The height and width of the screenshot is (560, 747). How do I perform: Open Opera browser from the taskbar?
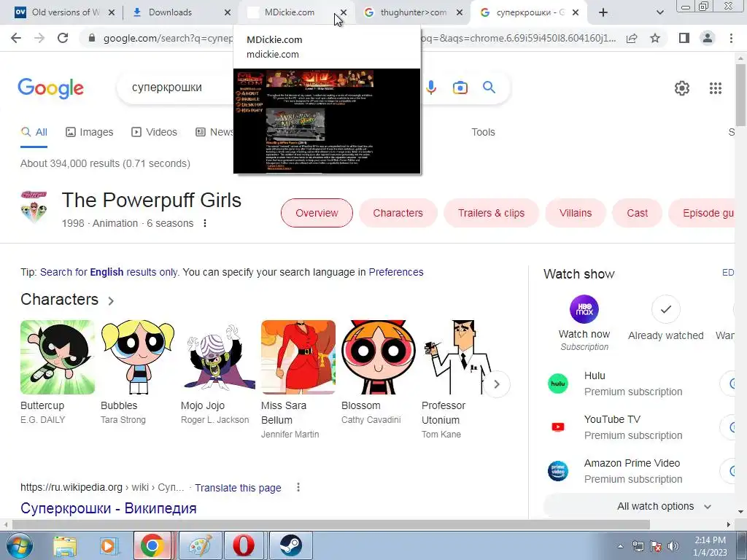(x=244, y=545)
